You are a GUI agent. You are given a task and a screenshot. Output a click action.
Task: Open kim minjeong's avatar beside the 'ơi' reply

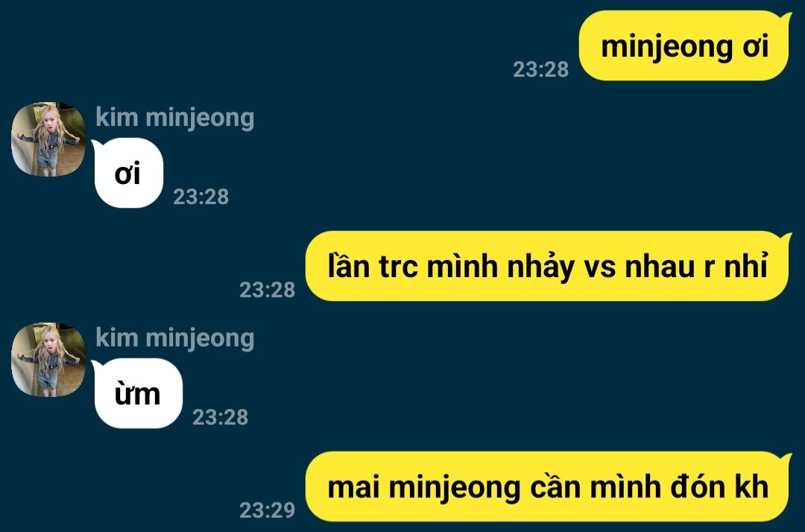click(48, 139)
